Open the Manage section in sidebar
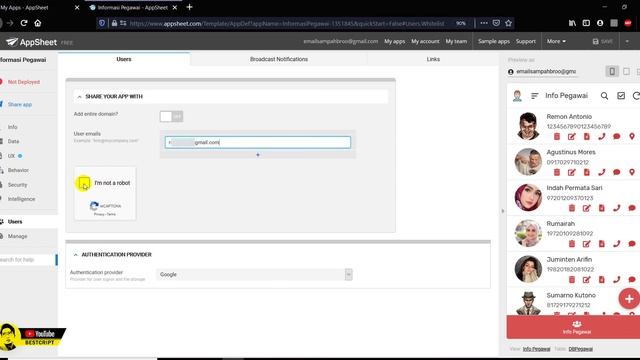The width and height of the screenshot is (640, 360). click(x=17, y=236)
